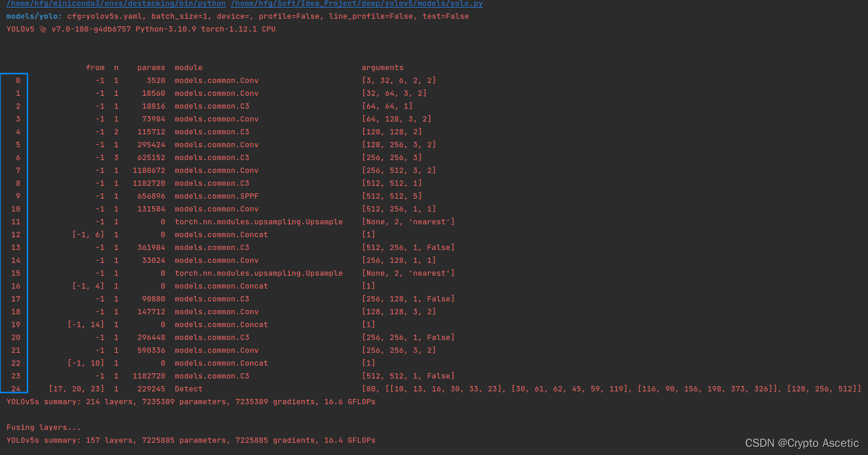Viewport: 868px width, 455px height.
Task: Click the 'params' column header
Action: click(151, 68)
